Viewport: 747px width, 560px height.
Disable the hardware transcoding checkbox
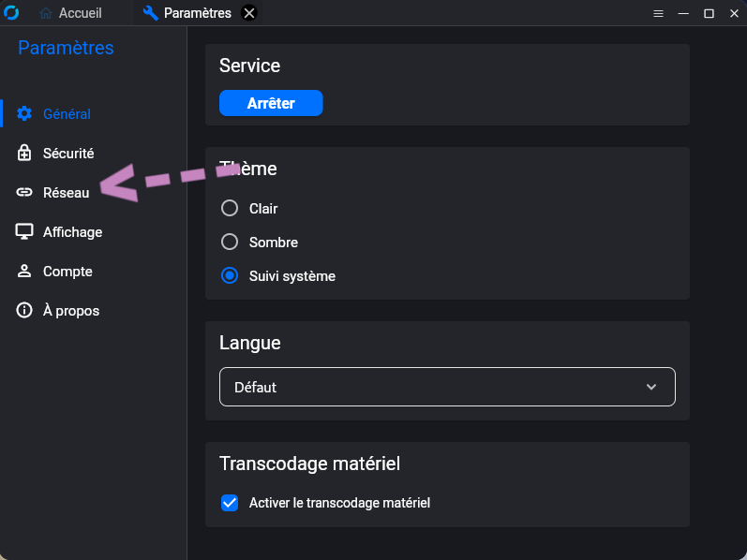(x=230, y=503)
